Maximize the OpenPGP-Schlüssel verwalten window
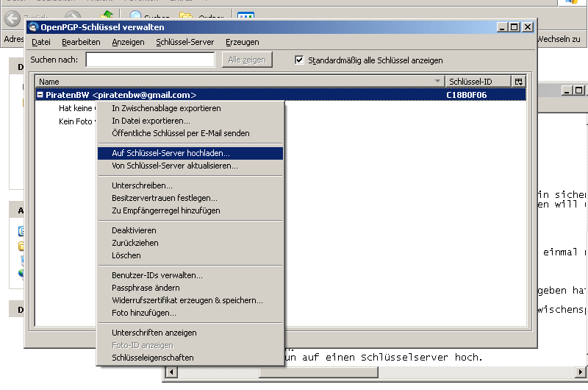The width and height of the screenshot is (588, 390). 514,27
